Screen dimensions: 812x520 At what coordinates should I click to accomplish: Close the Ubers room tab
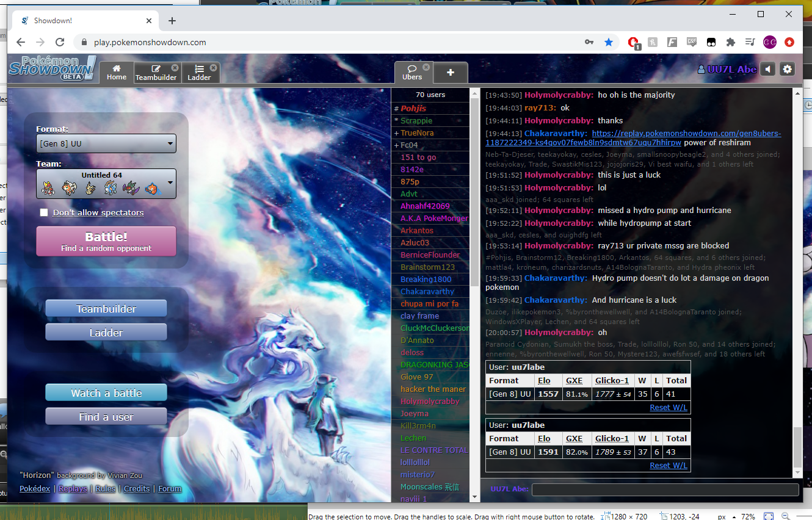click(426, 67)
